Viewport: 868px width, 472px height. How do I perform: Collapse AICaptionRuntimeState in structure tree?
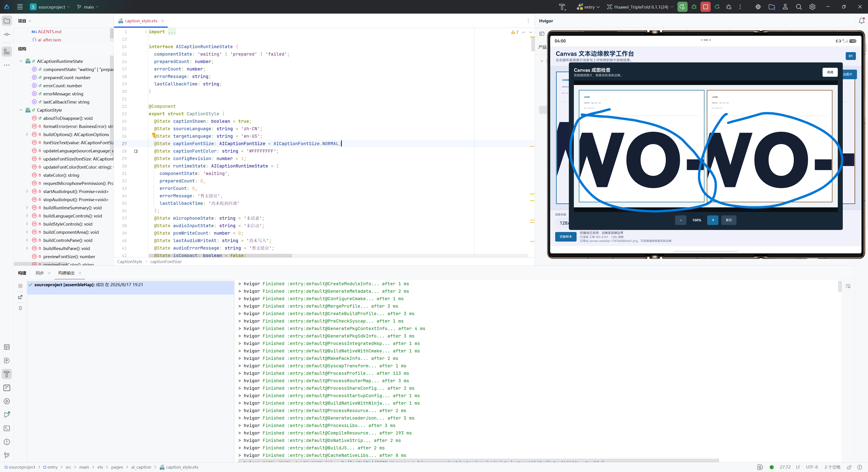(x=21, y=61)
